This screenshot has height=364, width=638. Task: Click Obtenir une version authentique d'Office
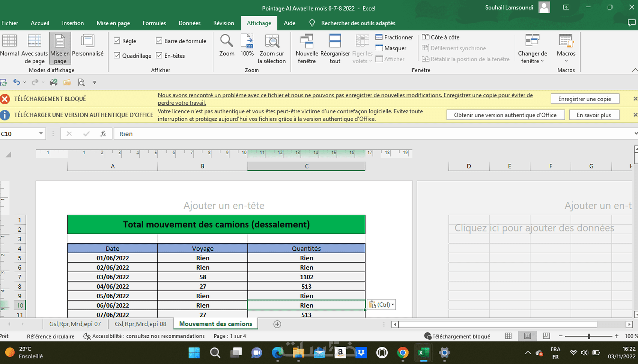505,115
